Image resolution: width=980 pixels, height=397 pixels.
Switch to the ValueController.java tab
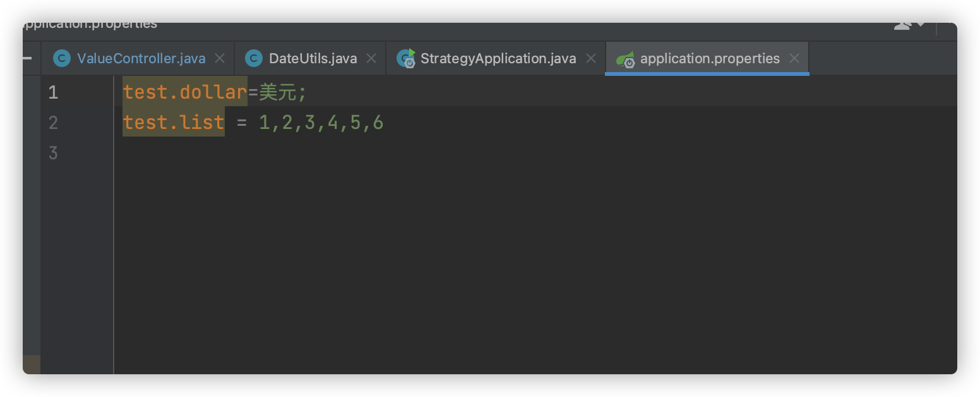point(140,58)
